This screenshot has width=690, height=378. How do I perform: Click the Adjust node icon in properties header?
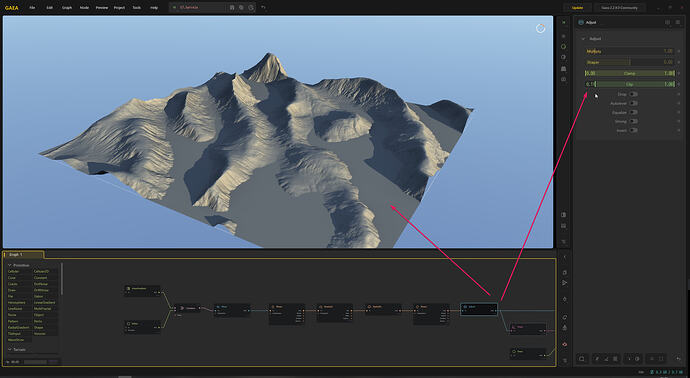pos(581,22)
